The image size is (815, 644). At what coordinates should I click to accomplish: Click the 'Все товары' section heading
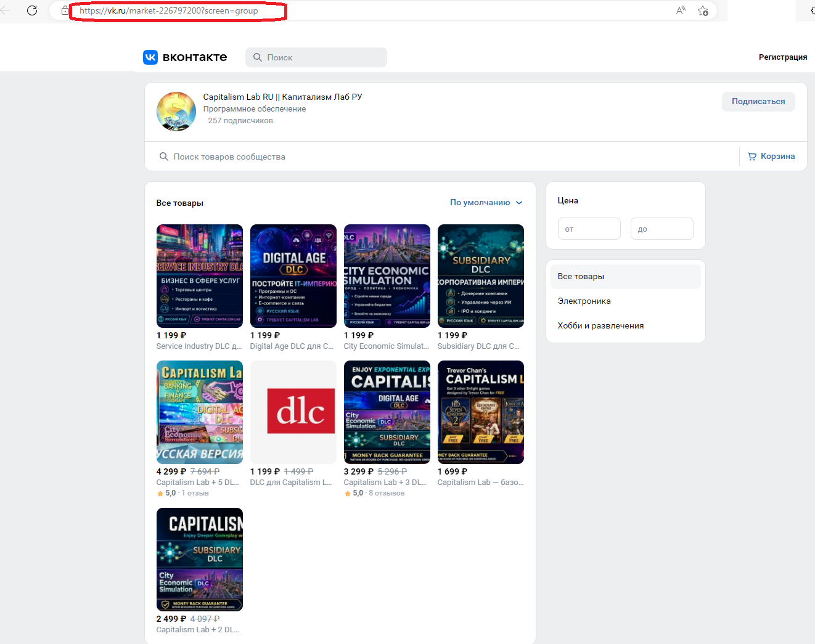180,203
